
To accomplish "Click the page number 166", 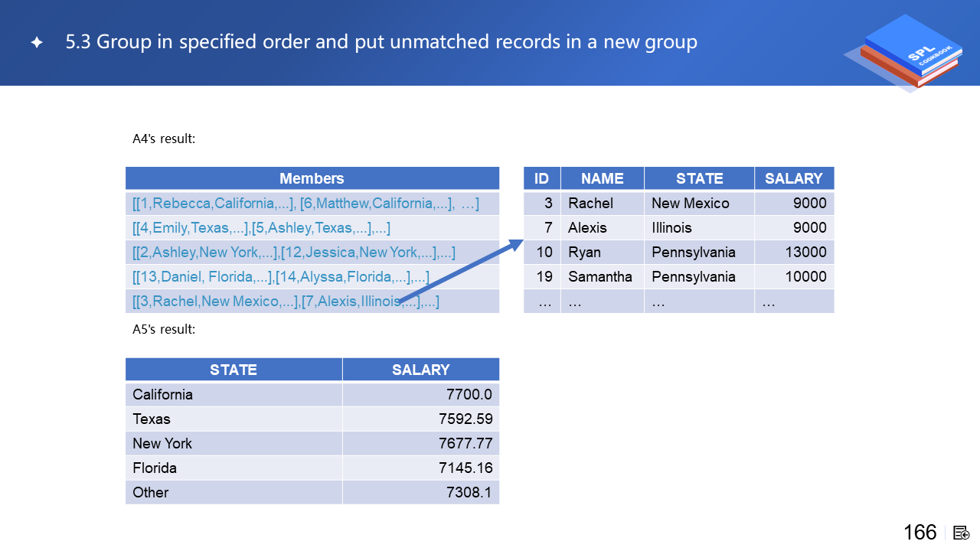I will coord(920,533).
